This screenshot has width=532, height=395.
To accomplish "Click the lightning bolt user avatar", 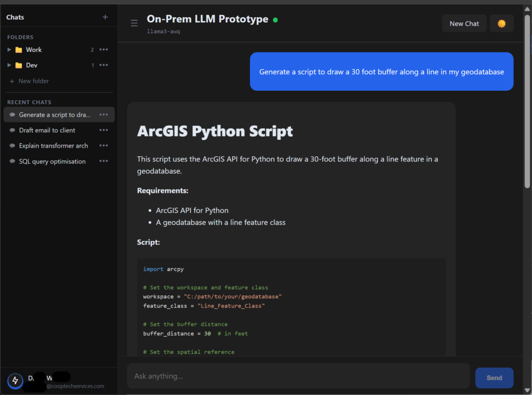I will (x=15, y=381).
